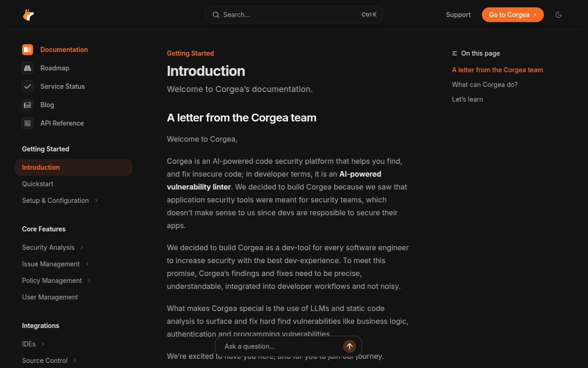
Task: Submit question with the arrow-up icon
Action: click(350, 346)
